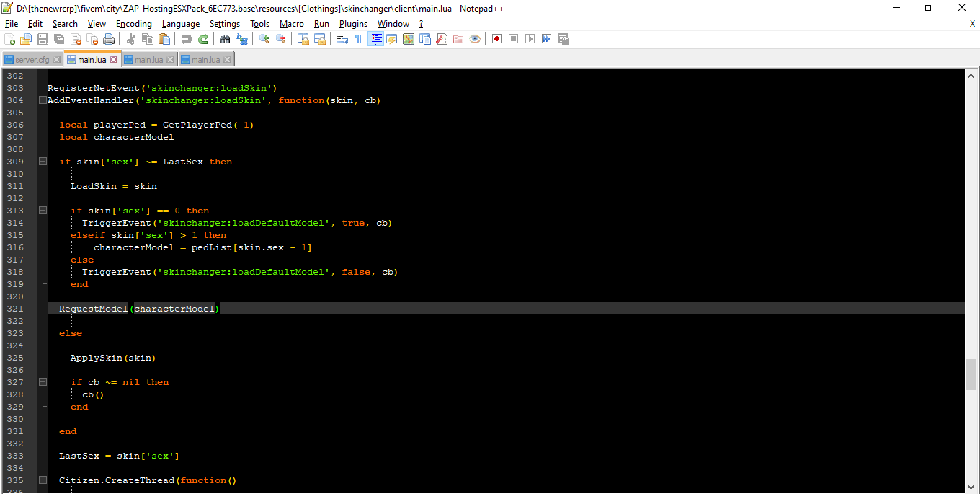Click the Close document toolbar icon
The height and width of the screenshot is (494, 980).
pyautogui.click(x=76, y=39)
